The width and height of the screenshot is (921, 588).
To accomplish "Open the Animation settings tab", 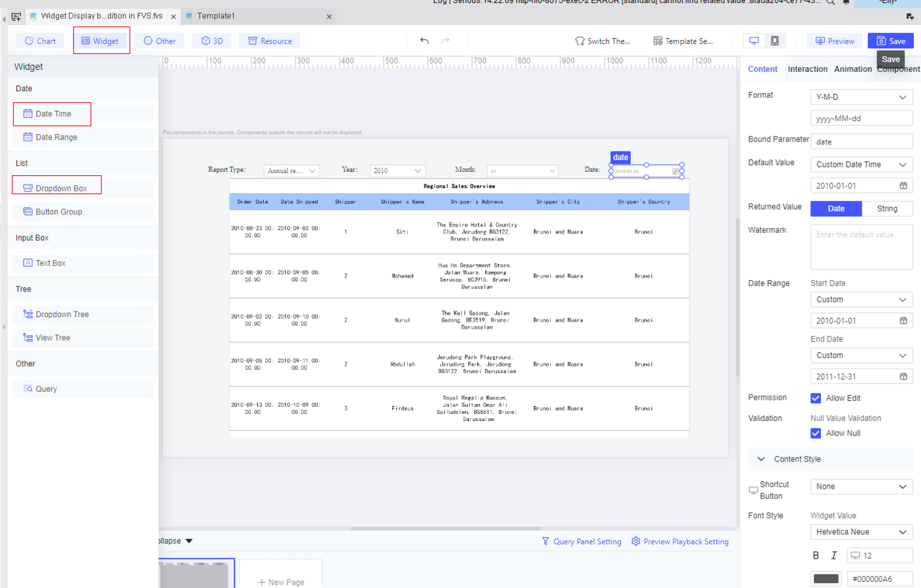I will [x=853, y=69].
